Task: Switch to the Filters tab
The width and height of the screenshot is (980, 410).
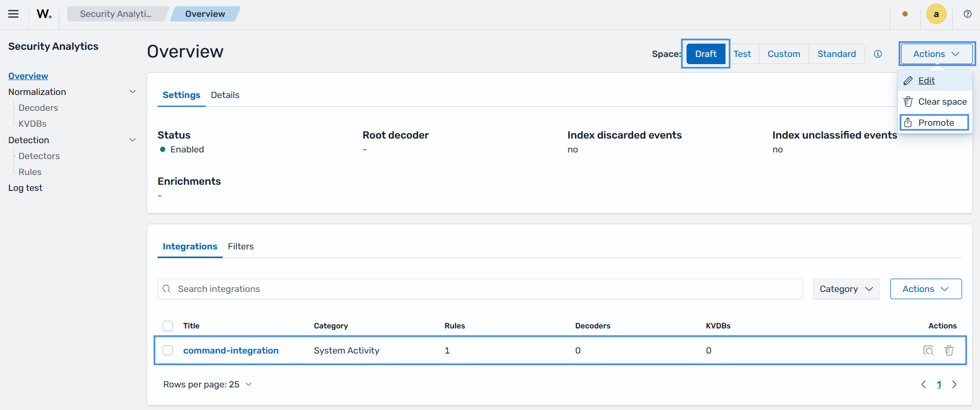Action: 241,246
